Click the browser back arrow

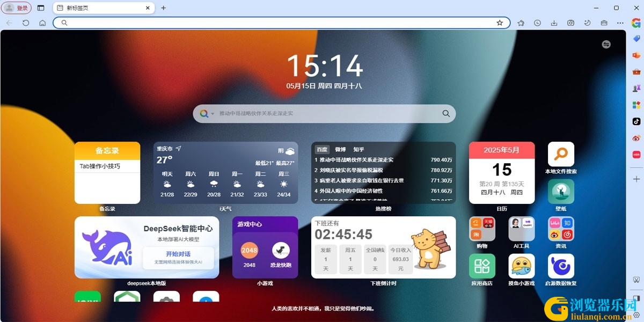pos(9,23)
